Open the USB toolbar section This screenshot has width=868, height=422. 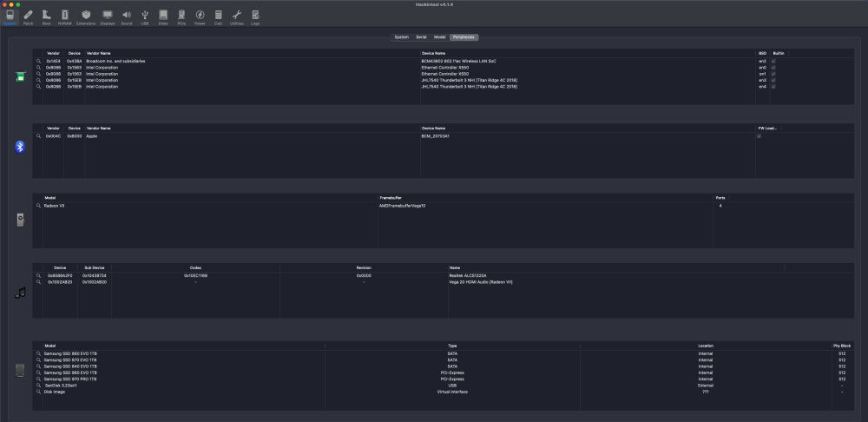point(144,17)
